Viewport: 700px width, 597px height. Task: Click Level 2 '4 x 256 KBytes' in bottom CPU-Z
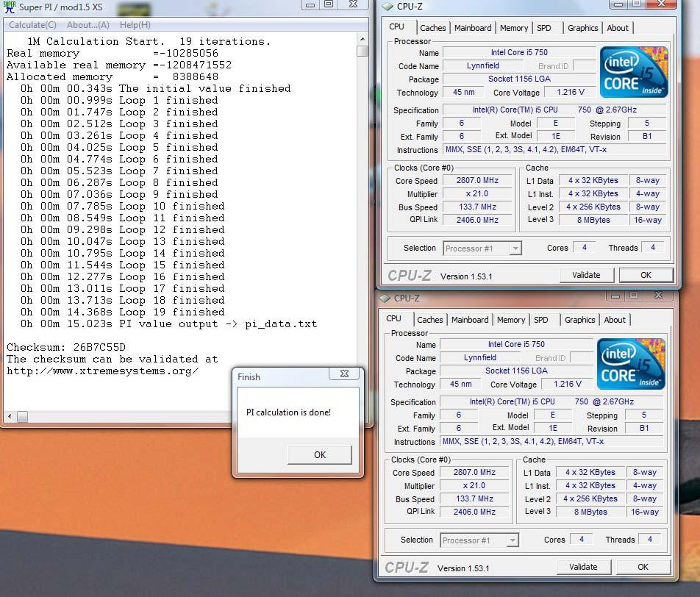coord(590,498)
